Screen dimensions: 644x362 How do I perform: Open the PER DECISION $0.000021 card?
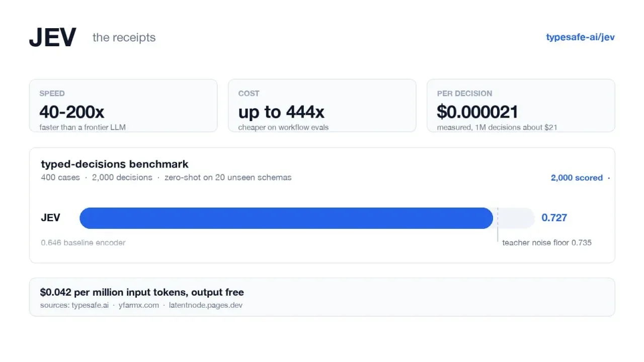(521, 106)
